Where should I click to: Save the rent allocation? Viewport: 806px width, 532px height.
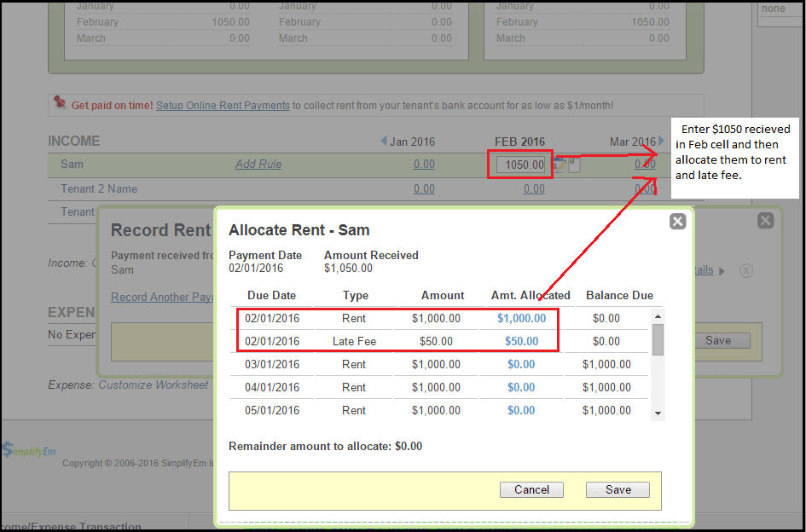pyautogui.click(x=618, y=489)
